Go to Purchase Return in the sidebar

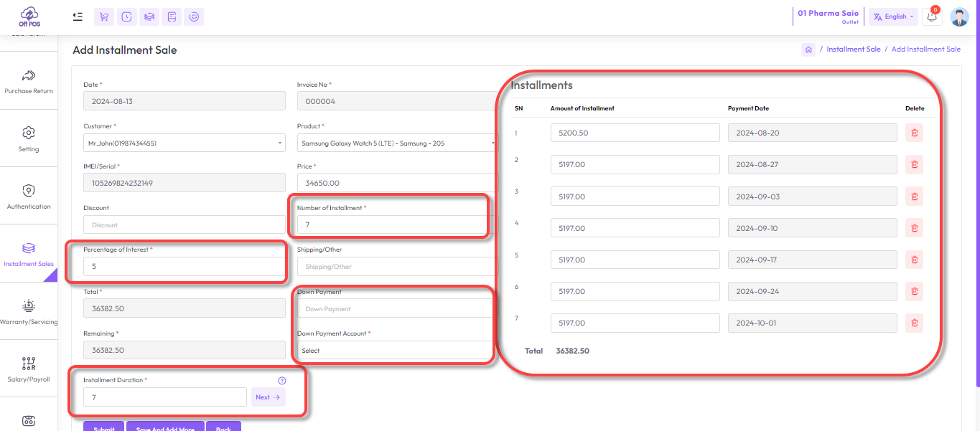[29, 82]
